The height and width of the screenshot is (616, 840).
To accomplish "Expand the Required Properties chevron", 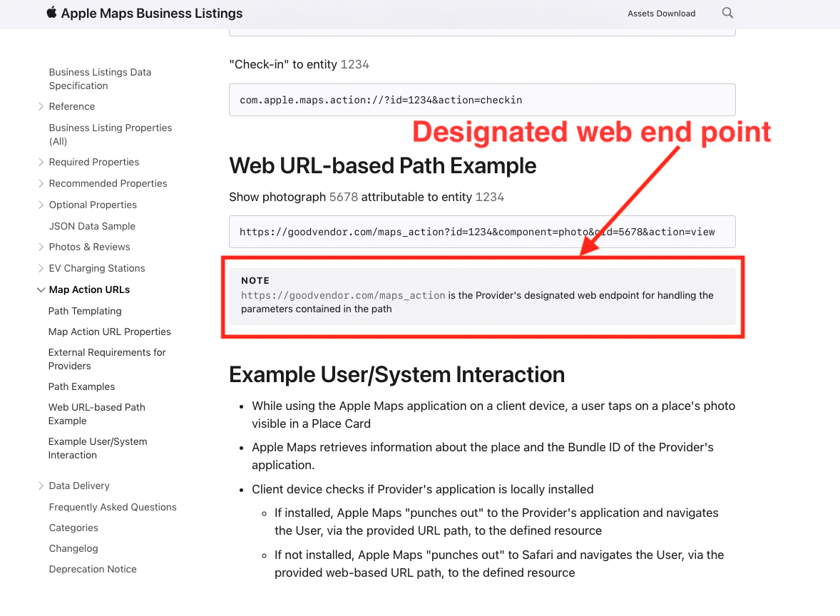I will point(41,162).
